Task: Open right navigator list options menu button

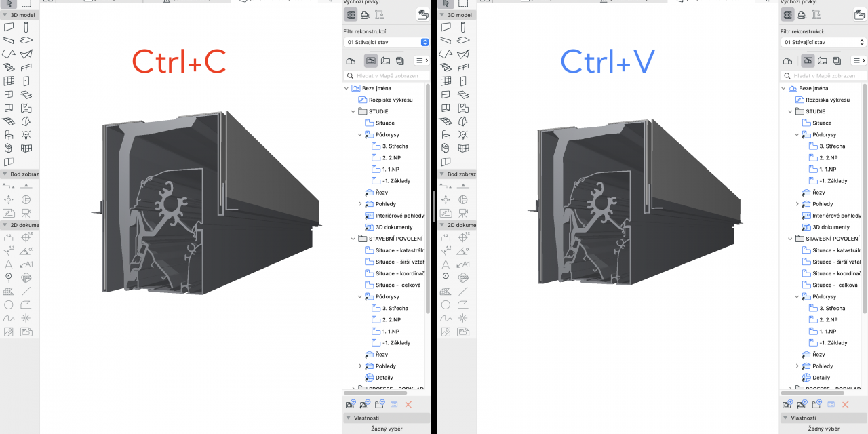Action: (858, 61)
